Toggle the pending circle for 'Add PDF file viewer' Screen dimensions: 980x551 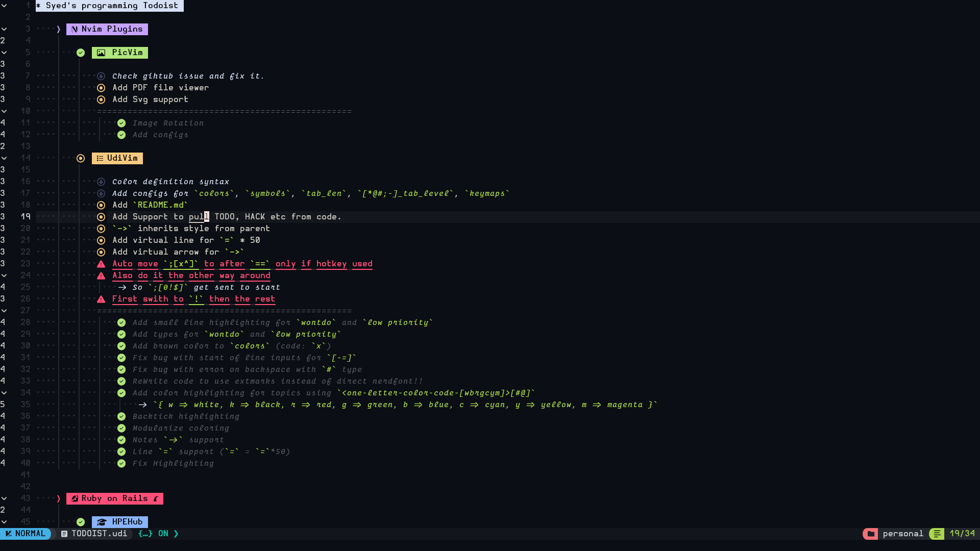(x=101, y=88)
